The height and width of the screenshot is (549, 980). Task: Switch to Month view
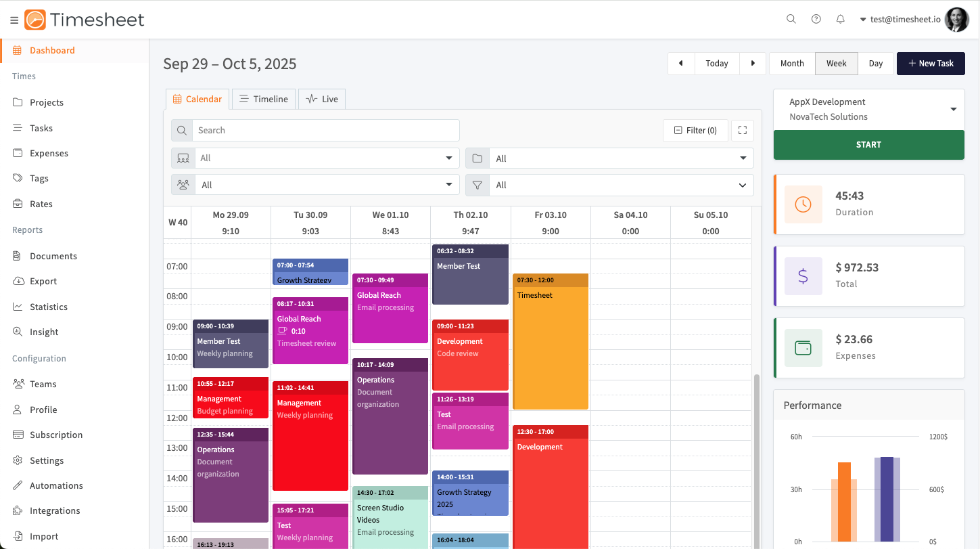pyautogui.click(x=791, y=63)
